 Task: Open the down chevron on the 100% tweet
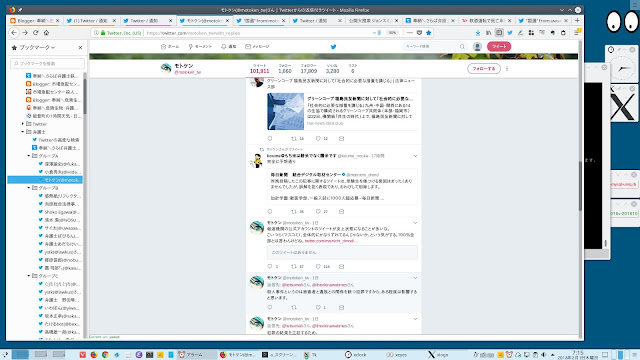(415, 223)
